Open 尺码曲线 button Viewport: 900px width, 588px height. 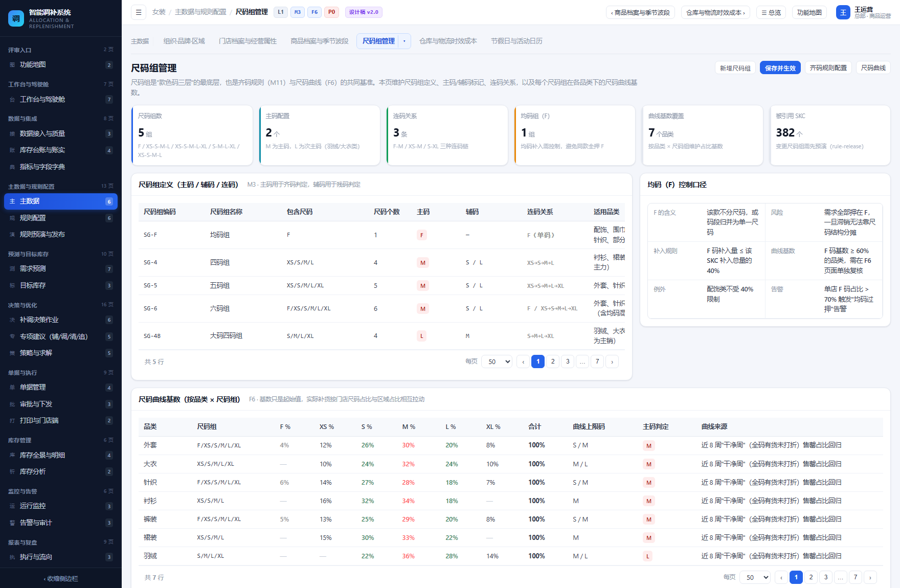(873, 68)
